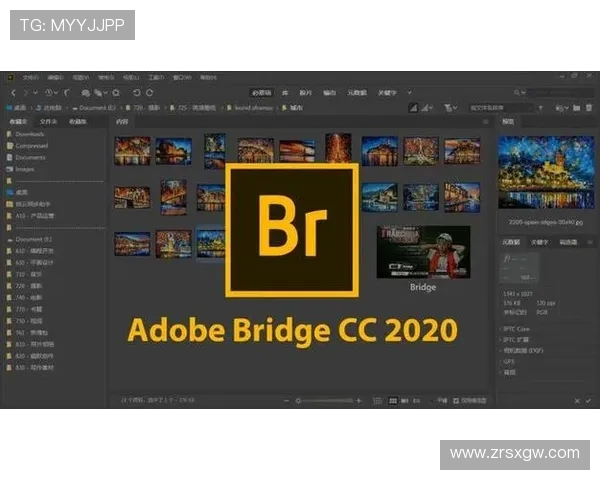Click the back navigation arrow
This screenshot has width=600, height=480.
12,92
